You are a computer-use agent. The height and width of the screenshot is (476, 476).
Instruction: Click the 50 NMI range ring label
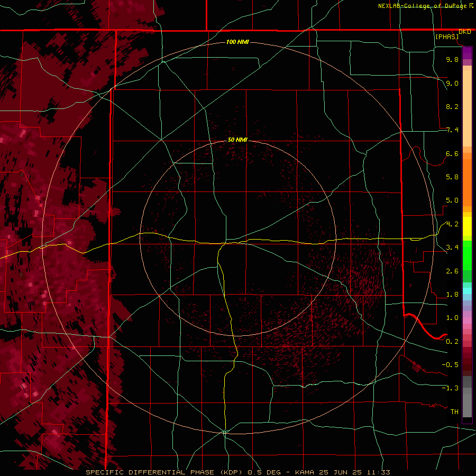tap(237, 140)
